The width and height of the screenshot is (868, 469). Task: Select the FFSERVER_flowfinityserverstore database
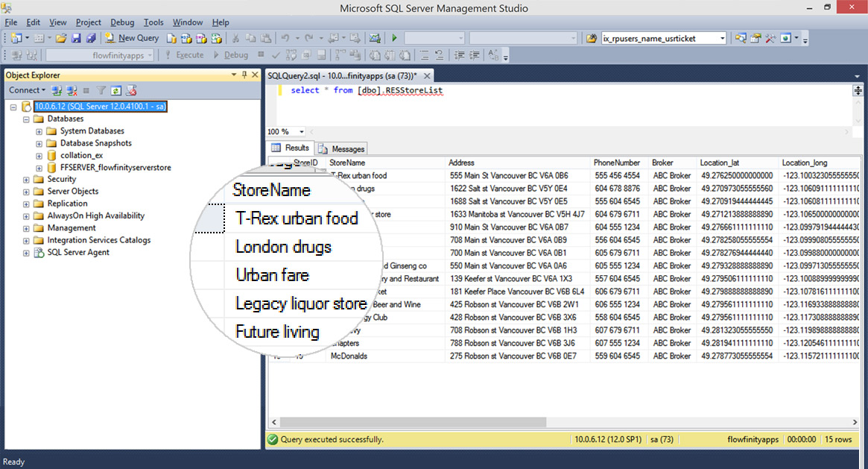115,168
